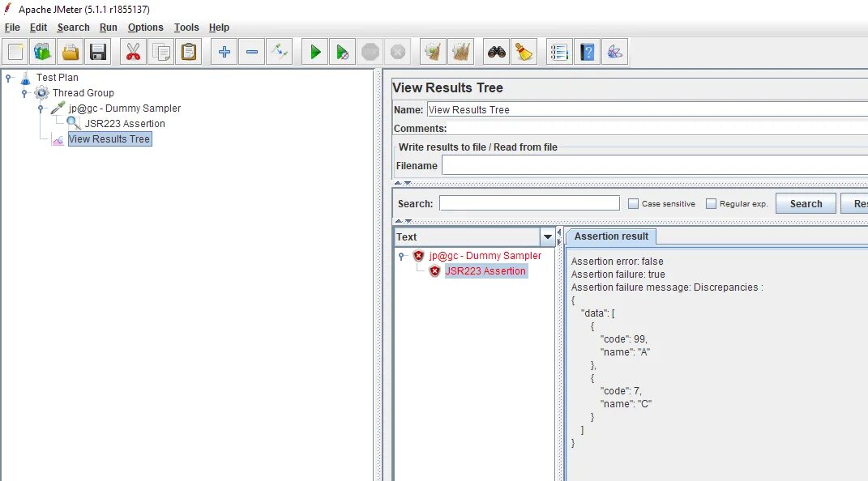Click the Paste clipboard icon
Image resolution: width=868 pixels, height=481 pixels.
click(189, 52)
